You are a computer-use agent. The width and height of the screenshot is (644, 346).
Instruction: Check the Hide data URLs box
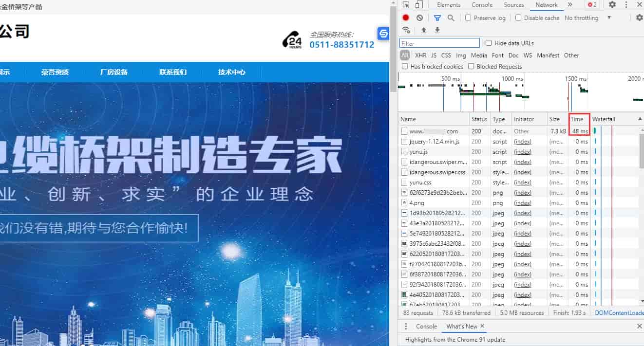tap(489, 43)
